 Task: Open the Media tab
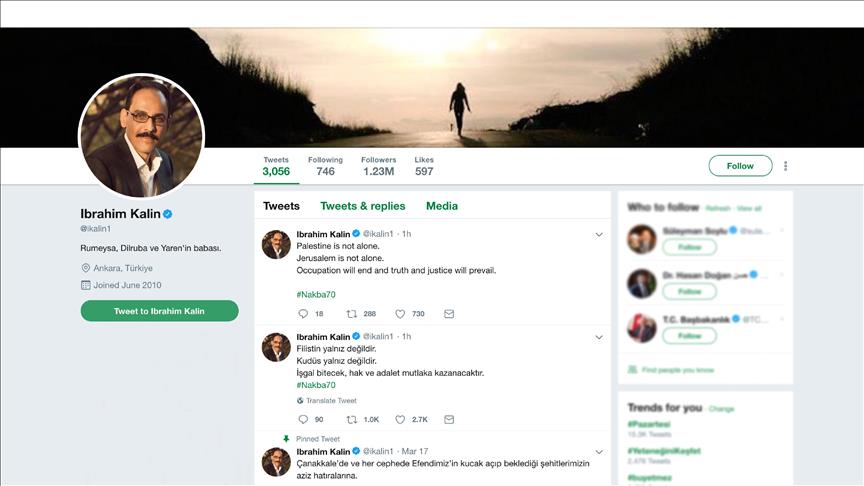coord(442,206)
